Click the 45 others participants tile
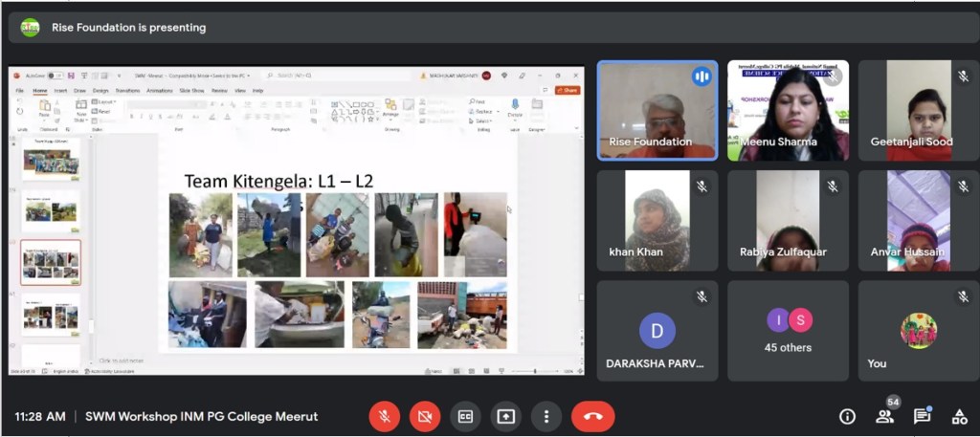 [x=788, y=331]
